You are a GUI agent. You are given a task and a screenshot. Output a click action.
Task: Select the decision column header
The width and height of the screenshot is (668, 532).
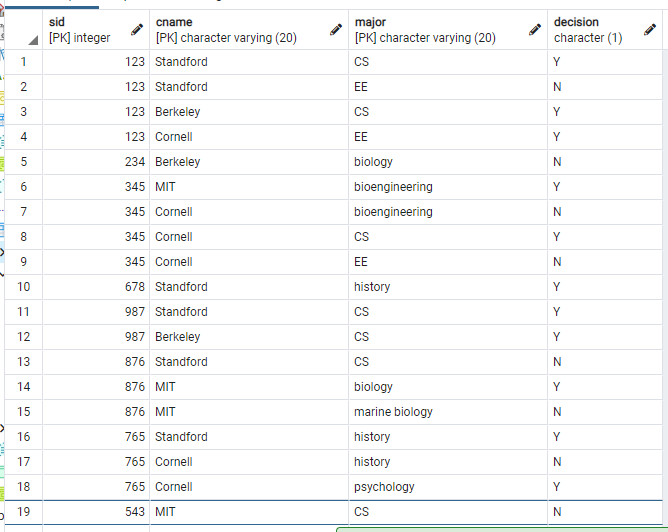605,30
